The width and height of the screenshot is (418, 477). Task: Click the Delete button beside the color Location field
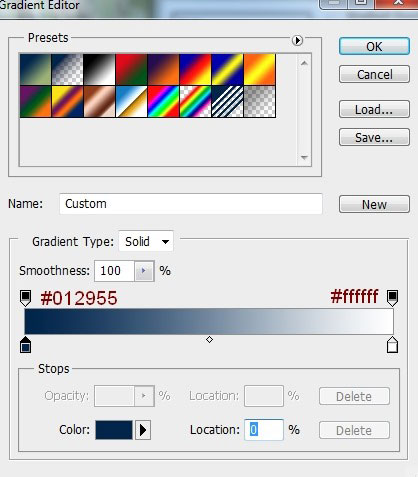coord(354,430)
